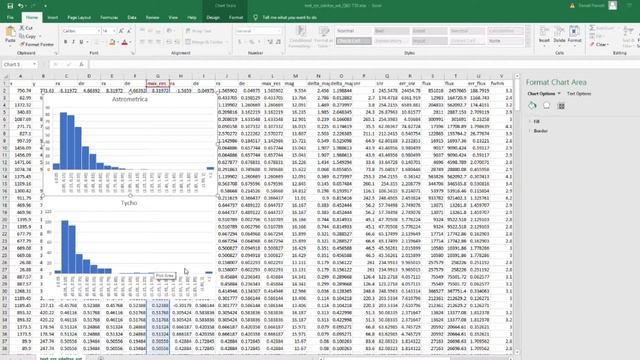The width and height of the screenshot is (640, 360).
Task: Open the Help tab
Action: click(x=192, y=18)
